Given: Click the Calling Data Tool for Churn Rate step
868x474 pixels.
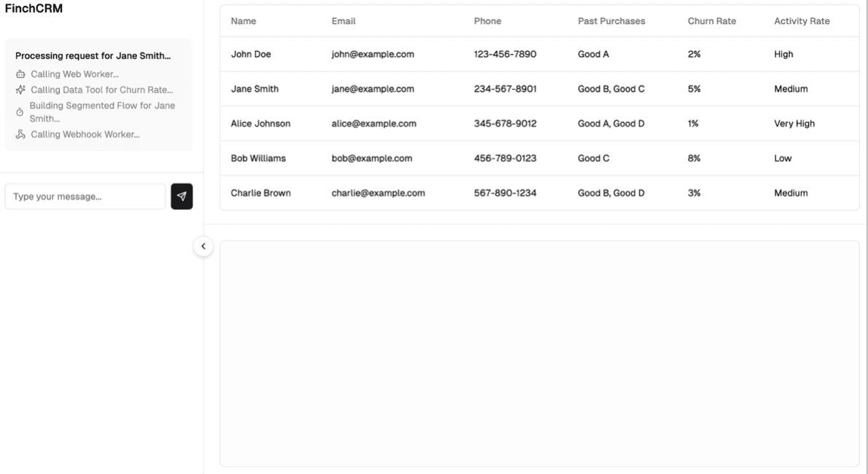Looking at the screenshot, I should pos(102,90).
